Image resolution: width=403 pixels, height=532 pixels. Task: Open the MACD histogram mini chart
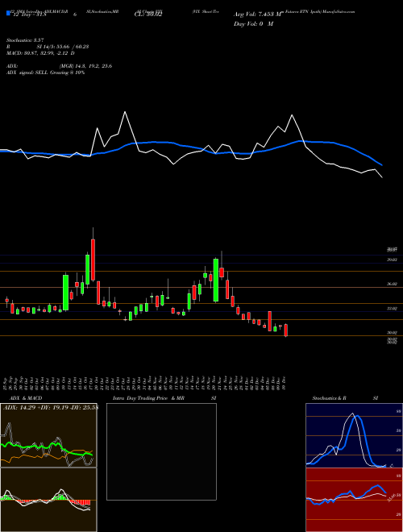(x=48, y=500)
